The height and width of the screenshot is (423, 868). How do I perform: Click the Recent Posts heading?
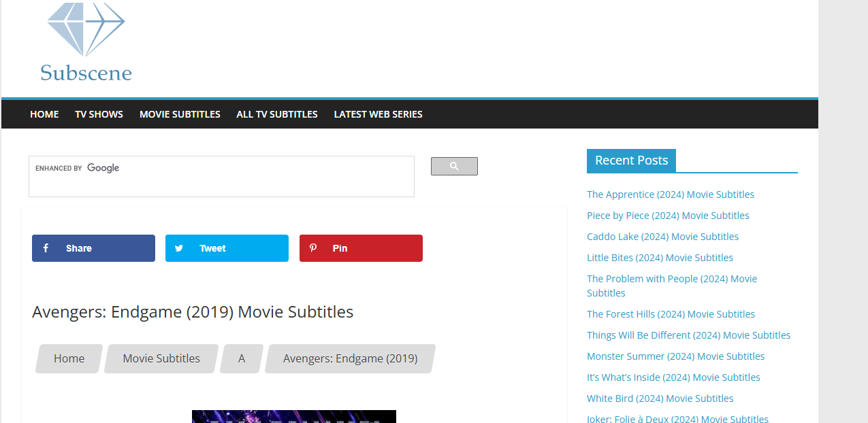[x=631, y=160]
